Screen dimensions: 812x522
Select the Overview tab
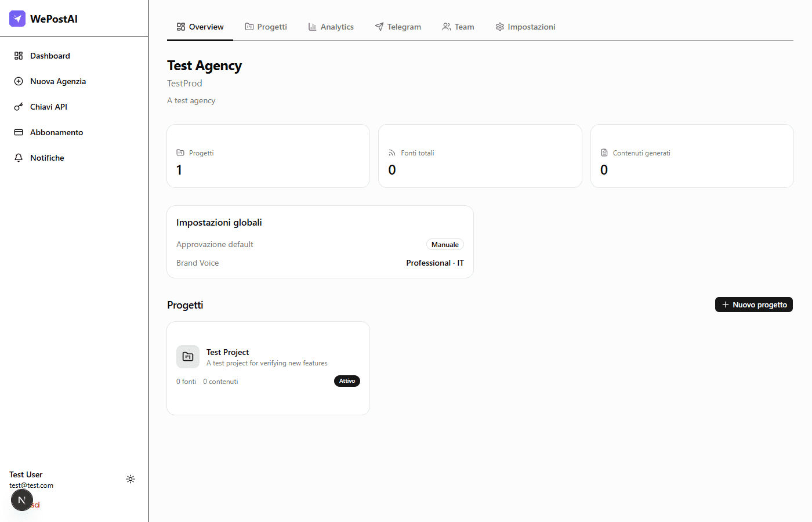(x=200, y=27)
